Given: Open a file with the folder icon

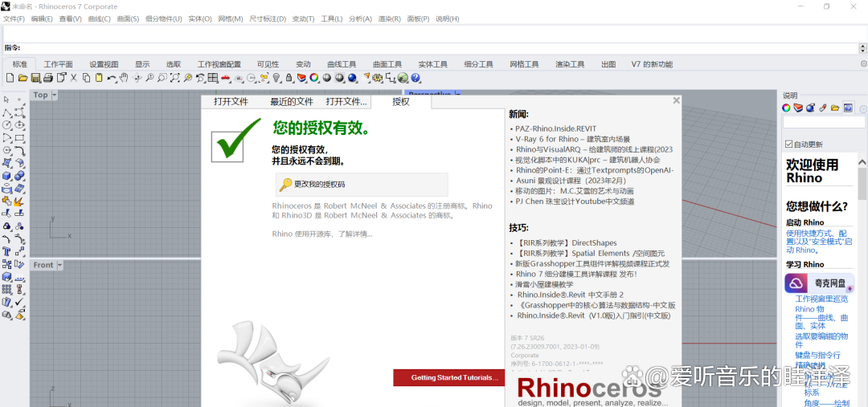Looking at the screenshot, I should pyautogui.click(x=23, y=78).
